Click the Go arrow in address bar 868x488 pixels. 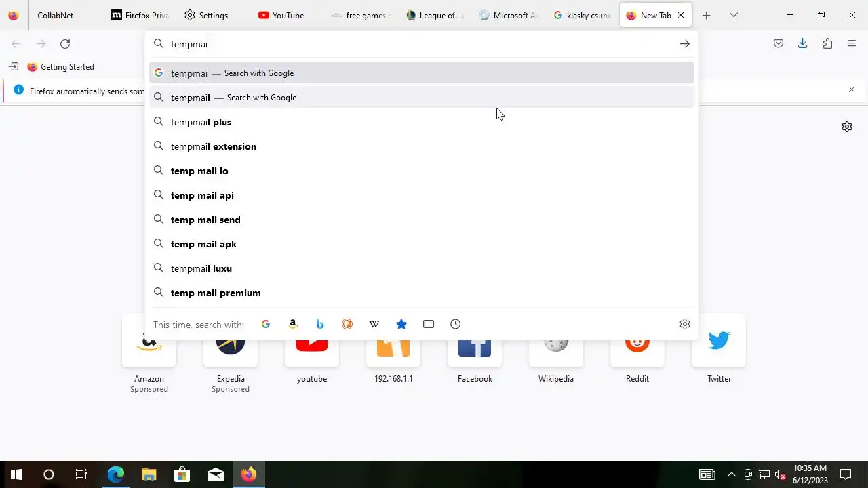tap(685, 44)
